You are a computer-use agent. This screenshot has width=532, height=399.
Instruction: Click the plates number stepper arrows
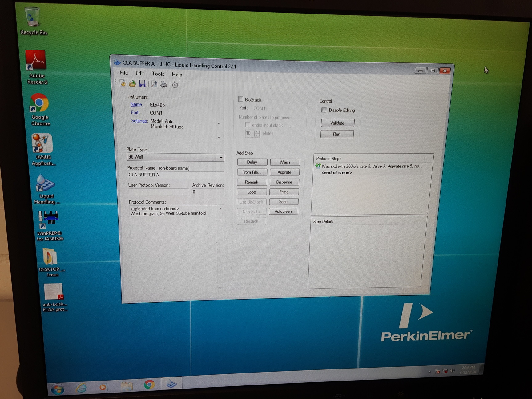[257, 133]
